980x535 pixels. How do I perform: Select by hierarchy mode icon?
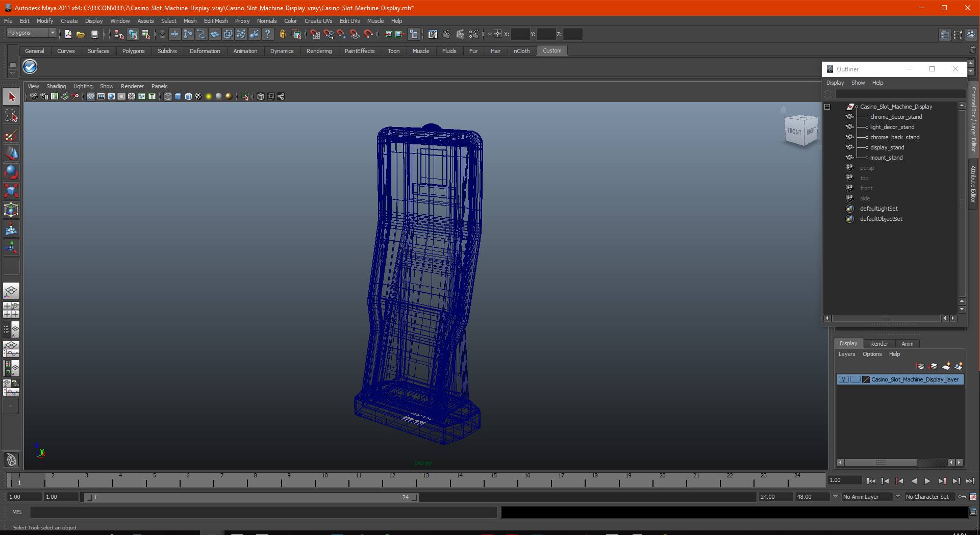click(119, 34)
